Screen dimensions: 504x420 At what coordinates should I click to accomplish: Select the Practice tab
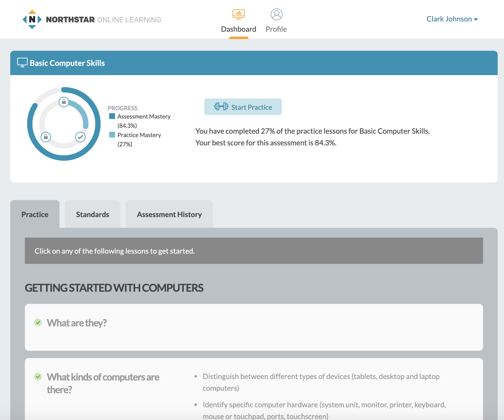pos(35,214)
